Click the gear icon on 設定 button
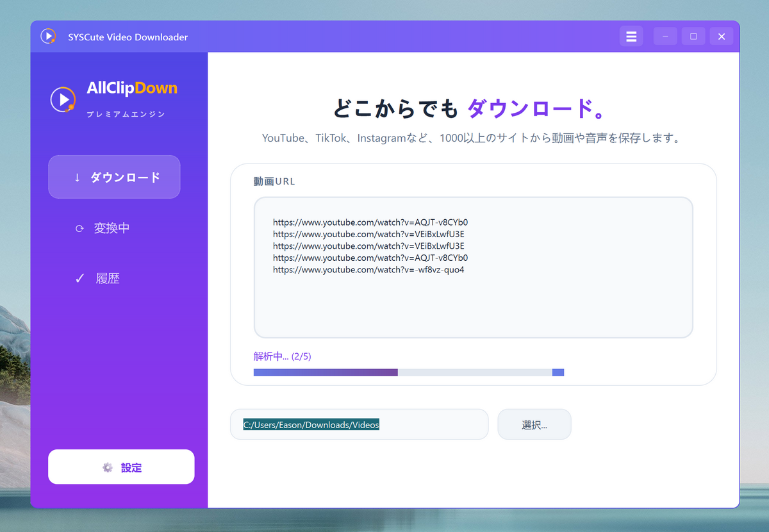The width and height of the screenshot is (769, 532). click(x=108, y=467)
